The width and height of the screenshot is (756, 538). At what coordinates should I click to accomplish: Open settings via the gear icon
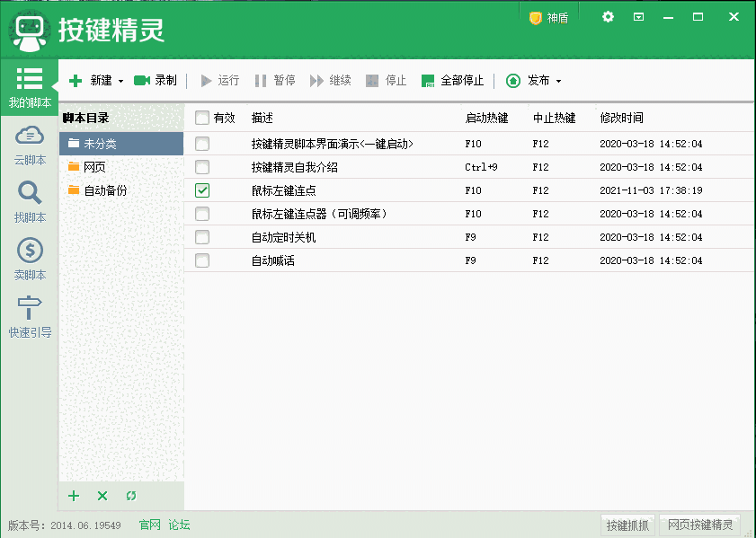(608, 16)
